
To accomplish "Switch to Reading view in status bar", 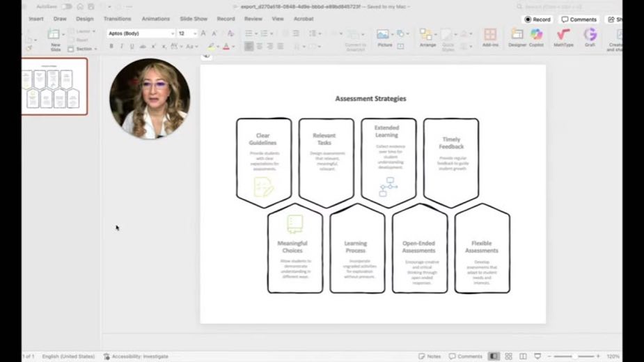I will pyautogui.click(x=523, y=356).
